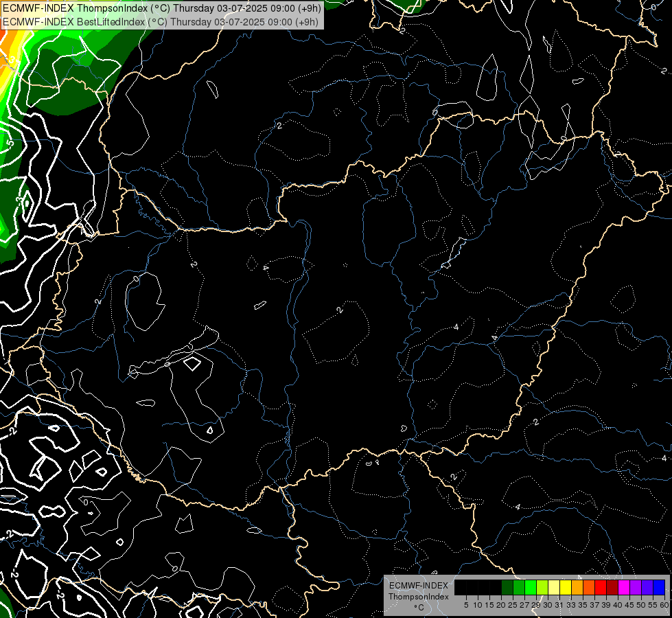Screen dimensions: 672x618
Task: Pick the violet 50–55 legend swatch
Action: pyautogui.click(x=647, y=587)
